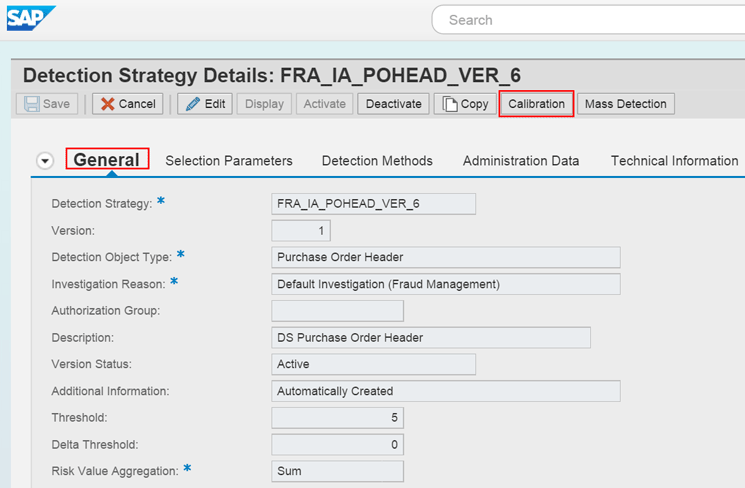The image size is (745, 488).
Task: Click the 'Detection Object Type:' label
Action: [x=112, y=257]
